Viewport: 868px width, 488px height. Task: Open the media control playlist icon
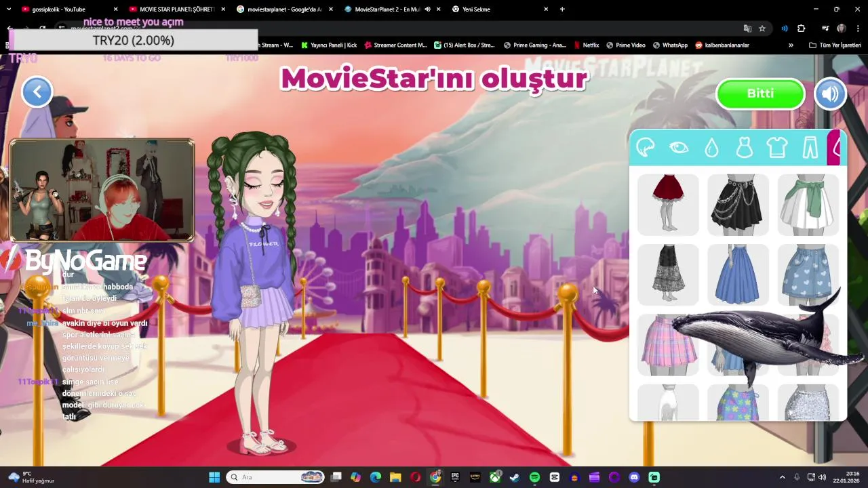pyautogui.click(x=825, y=28)
